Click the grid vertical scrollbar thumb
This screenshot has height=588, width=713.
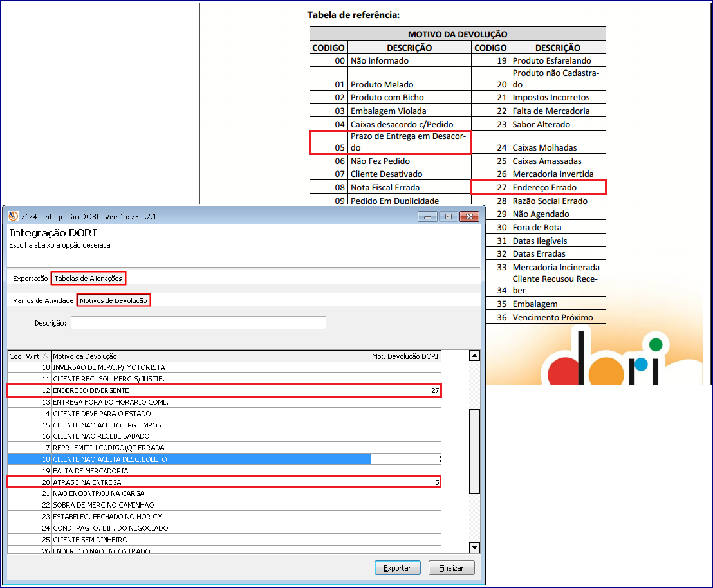tap(474, 451)
